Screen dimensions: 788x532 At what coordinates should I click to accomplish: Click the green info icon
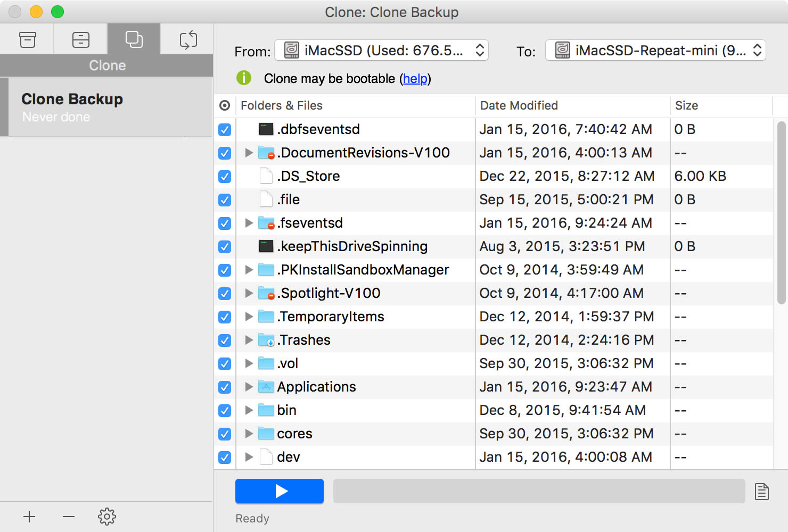[x=244, y=78]
